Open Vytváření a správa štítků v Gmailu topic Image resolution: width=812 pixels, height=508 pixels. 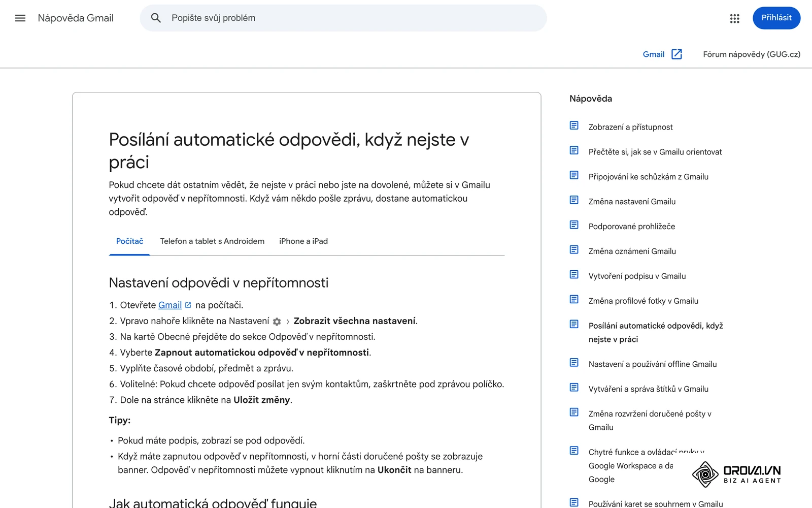(x=648, y=389)
